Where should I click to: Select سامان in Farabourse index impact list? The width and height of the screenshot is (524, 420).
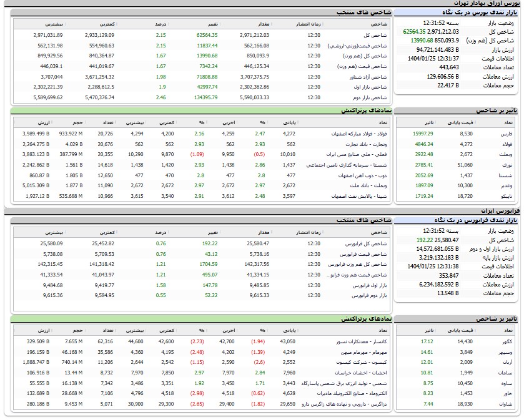tap(507, 373)
